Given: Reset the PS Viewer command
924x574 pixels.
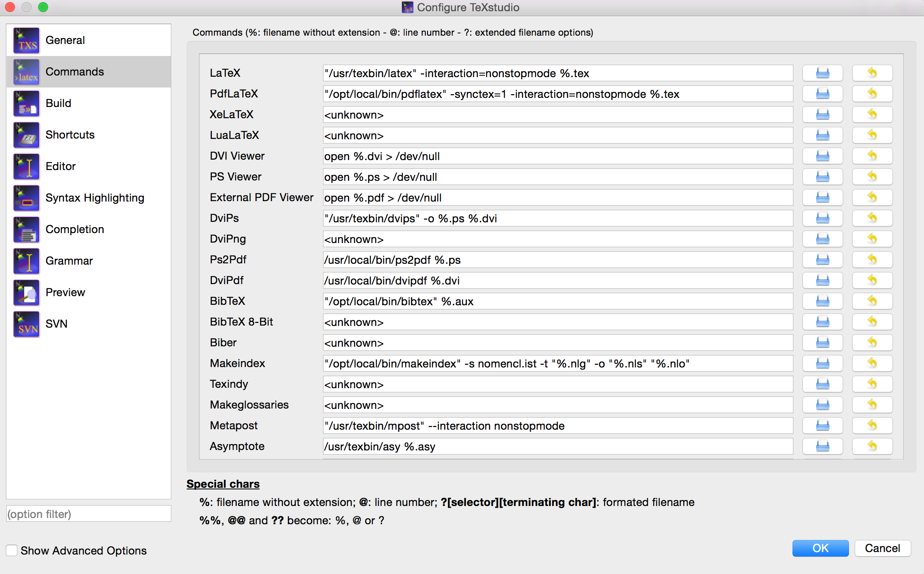Looking at the screenshot, I should (872, 177).
